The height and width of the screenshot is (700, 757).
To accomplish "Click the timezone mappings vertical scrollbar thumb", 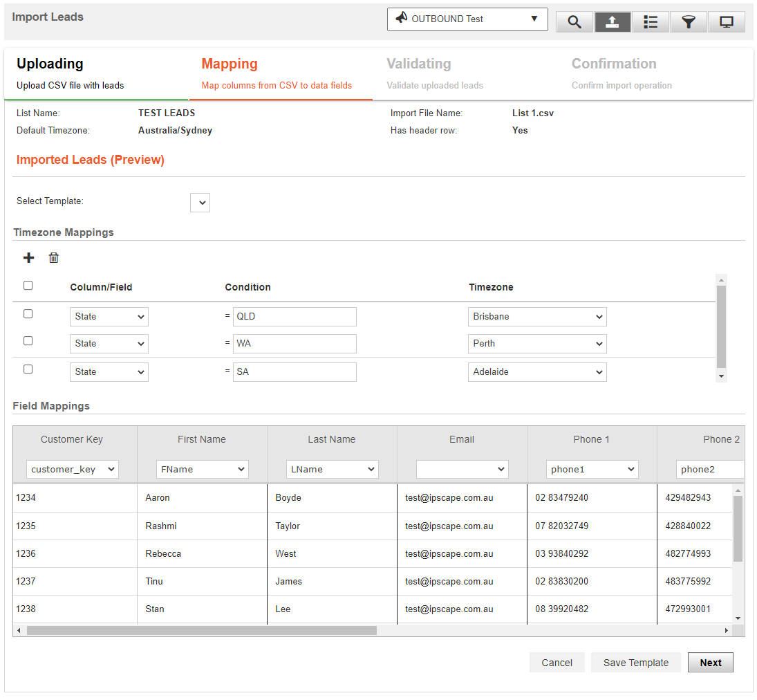I will 721,326.
